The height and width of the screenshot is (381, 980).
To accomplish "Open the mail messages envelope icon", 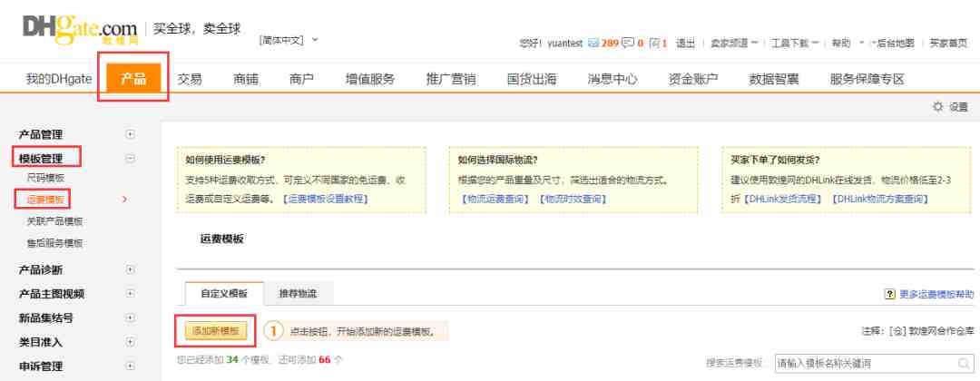I will click(593, 44).
